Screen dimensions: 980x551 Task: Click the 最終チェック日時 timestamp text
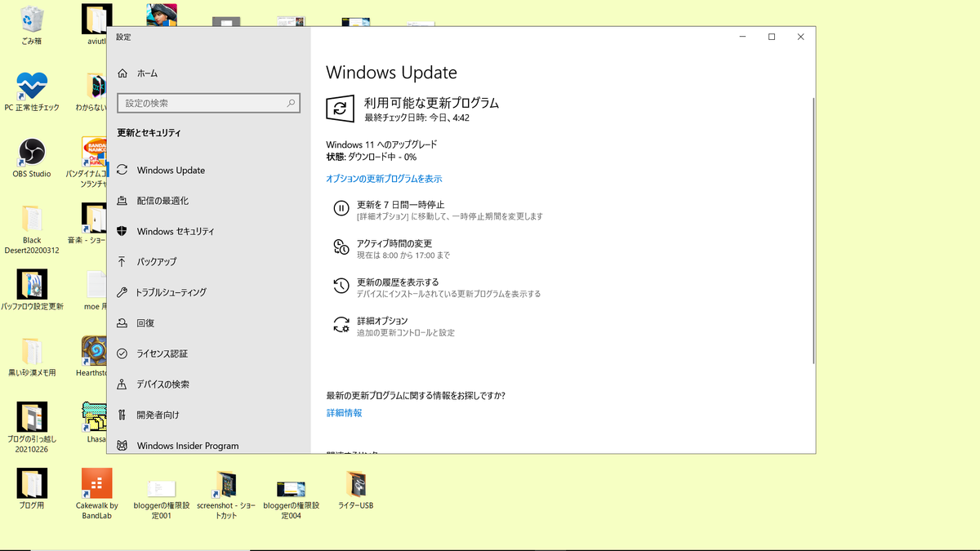tap(416, 118)
